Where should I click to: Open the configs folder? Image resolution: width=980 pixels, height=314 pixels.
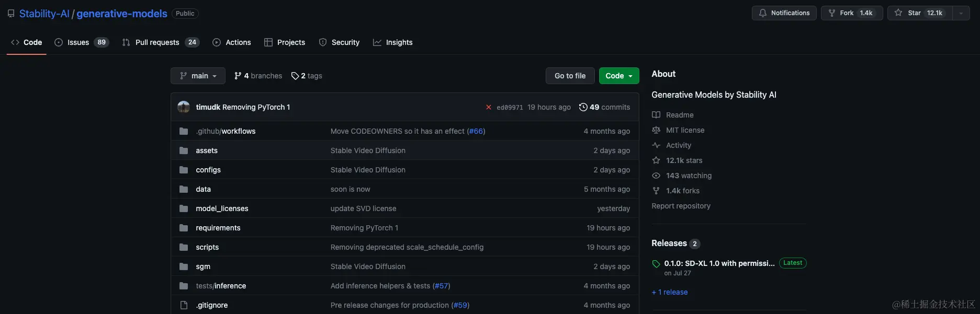click(x=208, y=170)
